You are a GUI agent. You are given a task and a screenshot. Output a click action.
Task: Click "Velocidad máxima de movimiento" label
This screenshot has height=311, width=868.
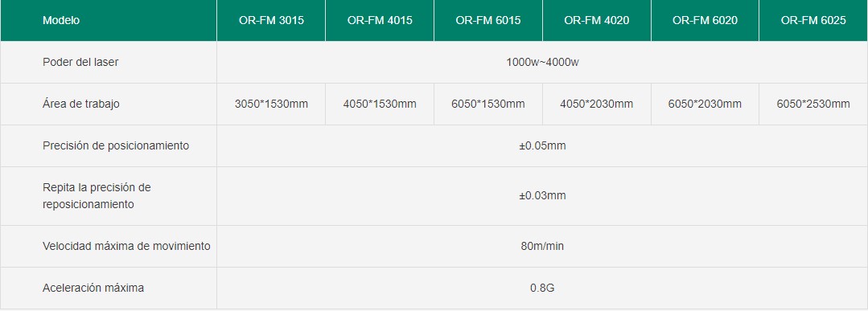coord(127,246)
